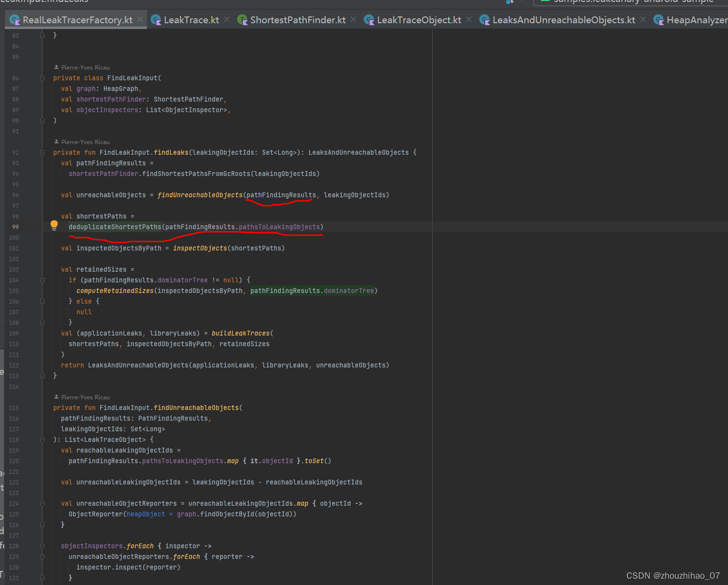Close the LeakTraceObject.kt tab

469,19
